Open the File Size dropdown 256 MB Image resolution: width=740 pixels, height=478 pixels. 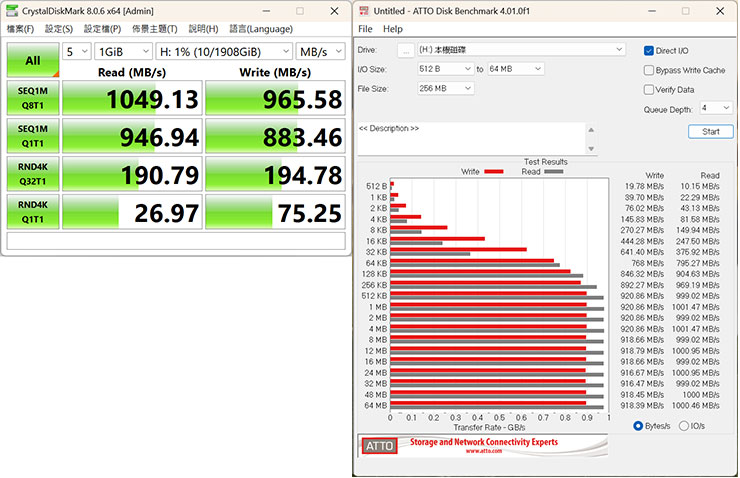coord(445,88)
